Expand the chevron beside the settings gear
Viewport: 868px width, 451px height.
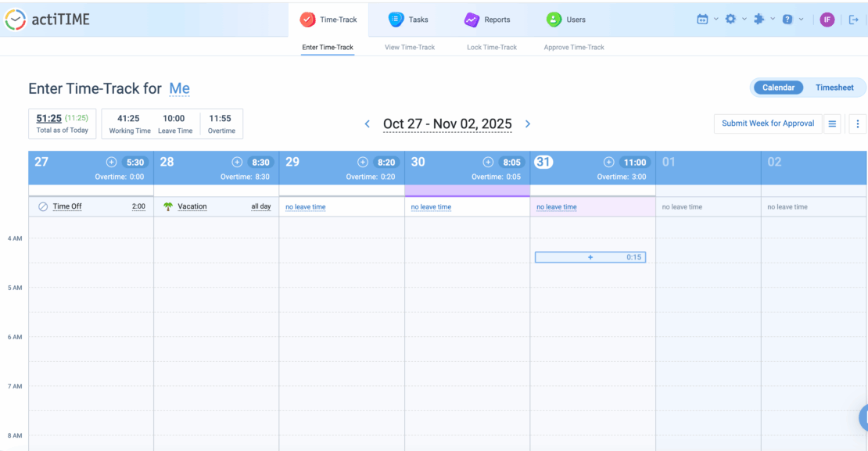coord(742,18)
